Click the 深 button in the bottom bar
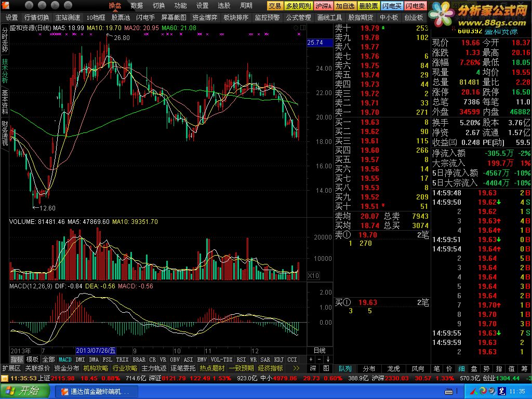 tap(313, 368)
